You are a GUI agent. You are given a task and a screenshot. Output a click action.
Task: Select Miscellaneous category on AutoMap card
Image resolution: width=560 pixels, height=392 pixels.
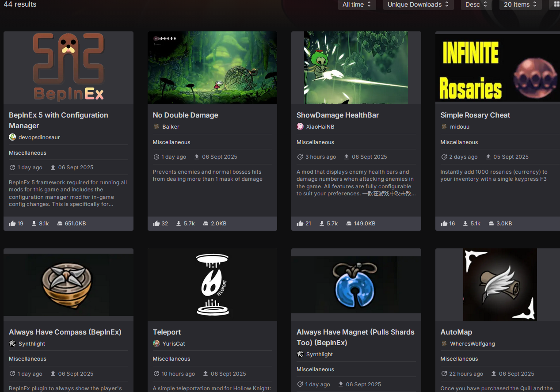point(459,359)
